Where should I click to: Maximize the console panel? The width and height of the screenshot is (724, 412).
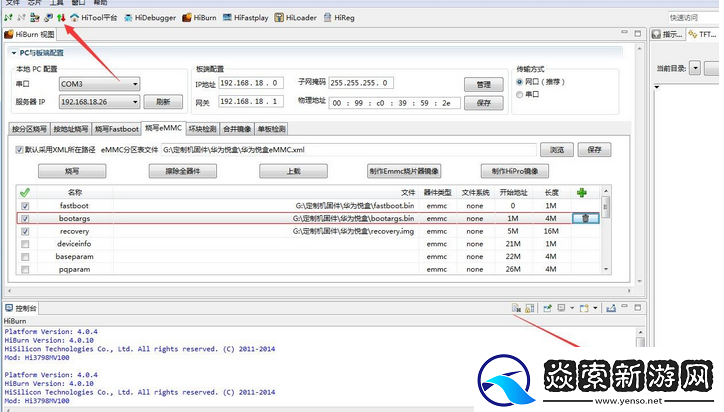point(638,307)
